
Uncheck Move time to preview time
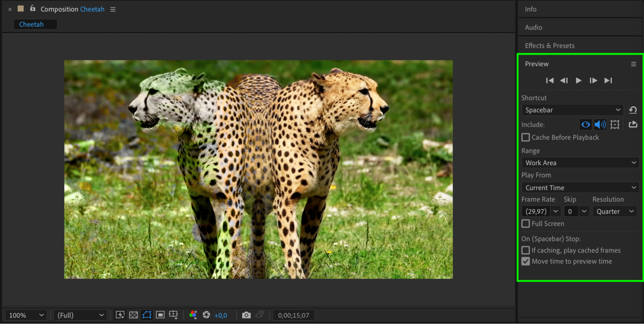click(x=526, y=261)
